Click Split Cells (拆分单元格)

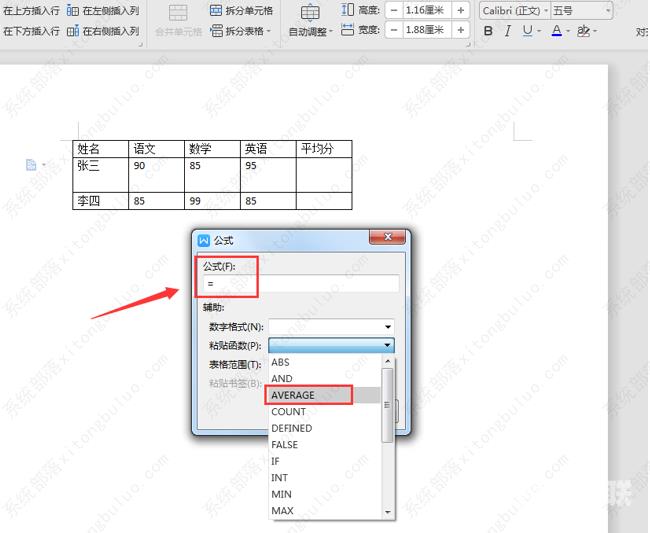click(x=241, y=11)
